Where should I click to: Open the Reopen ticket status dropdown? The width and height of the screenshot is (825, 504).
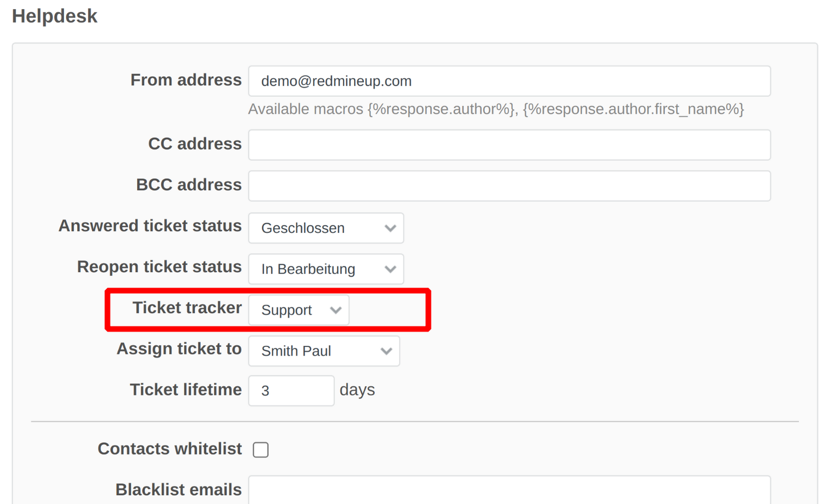[326, 268]
